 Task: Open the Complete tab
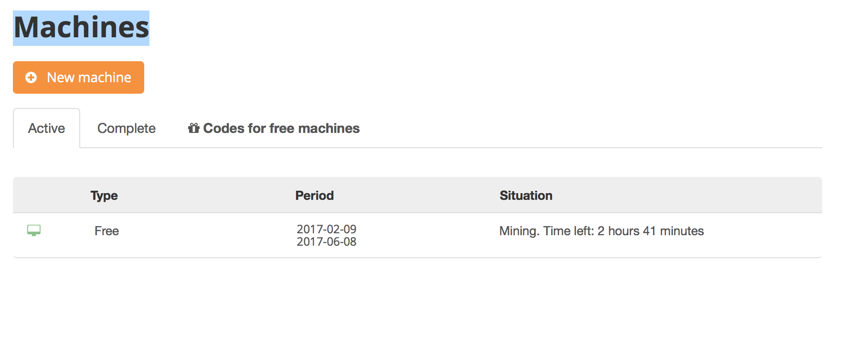pos(127,128)
